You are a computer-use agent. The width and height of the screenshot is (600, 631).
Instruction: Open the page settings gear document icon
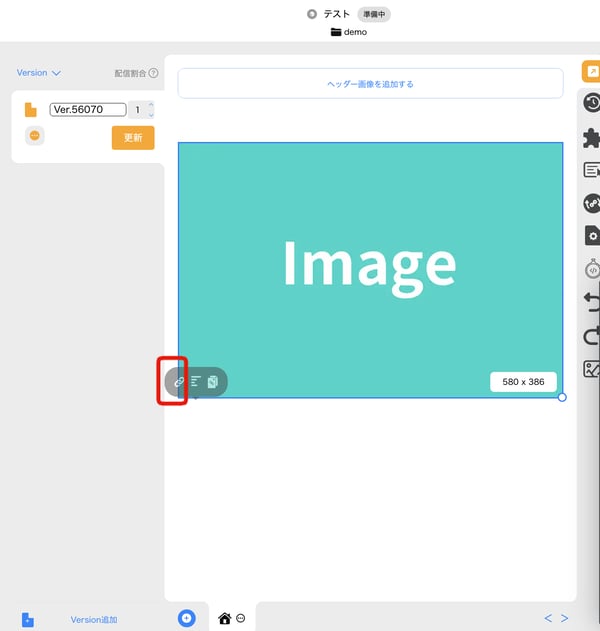click(592, 236)
